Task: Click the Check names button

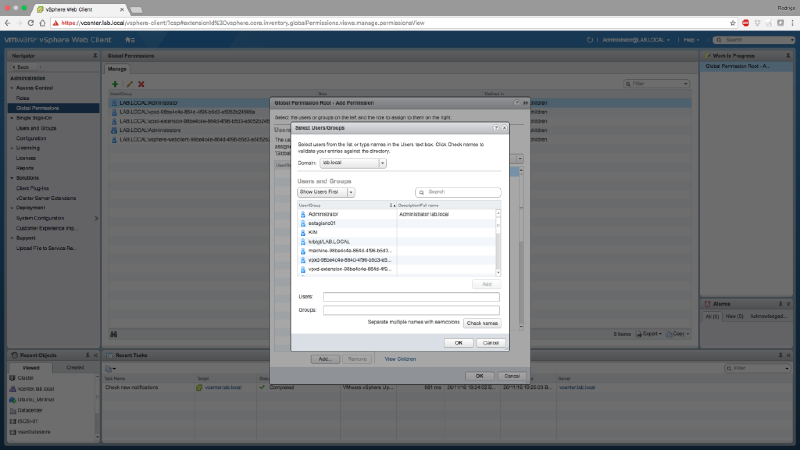Action: point(481,323)
